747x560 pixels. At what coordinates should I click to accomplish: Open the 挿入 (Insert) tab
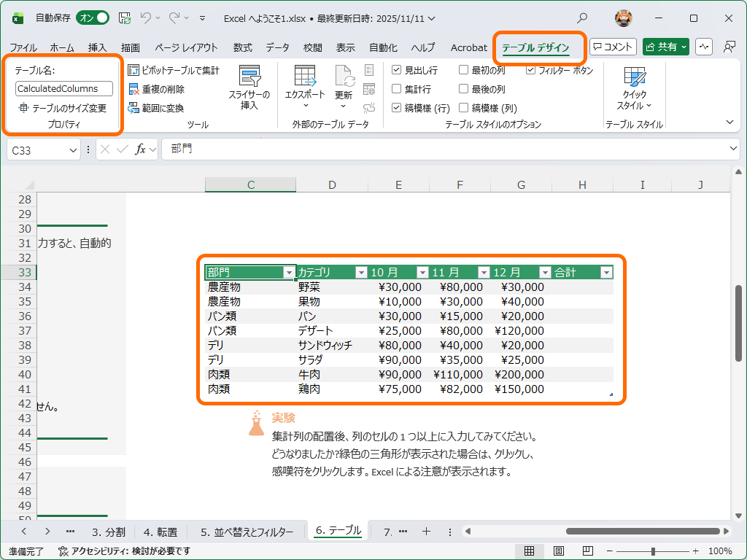pyautogui.click(x=98, y=47)
